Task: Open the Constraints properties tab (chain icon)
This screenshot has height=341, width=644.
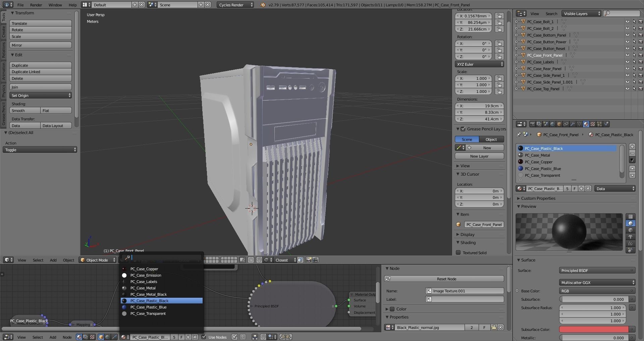Action: [x=566, y=124]
